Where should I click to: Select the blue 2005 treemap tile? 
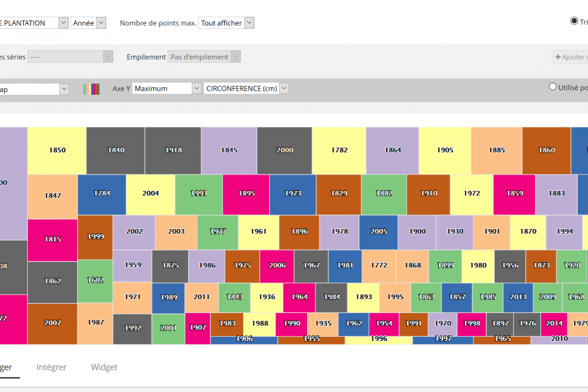378,232
